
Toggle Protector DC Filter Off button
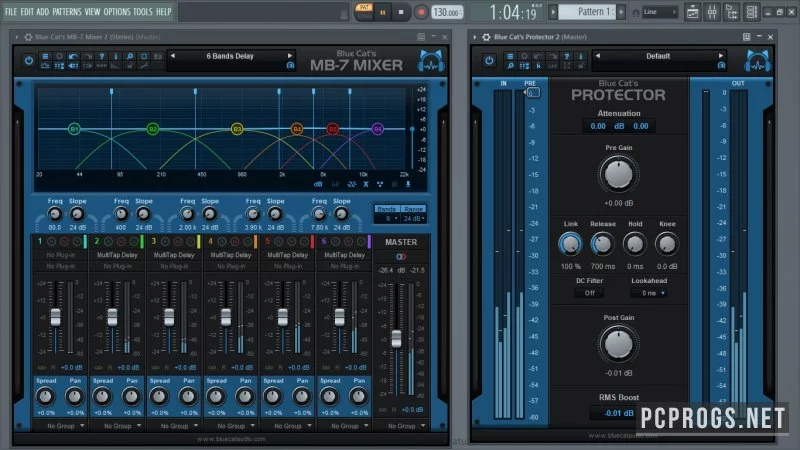[x=590, y=293]
